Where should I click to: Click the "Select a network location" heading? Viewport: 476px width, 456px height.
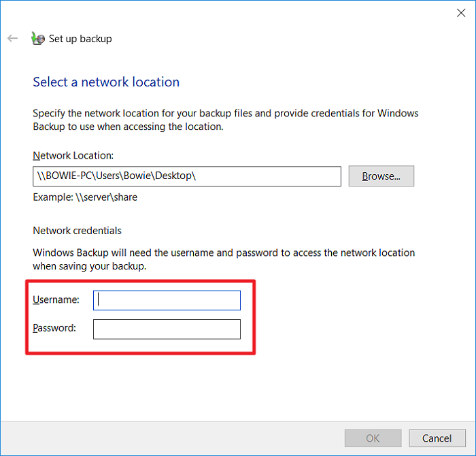click(106, 82)
